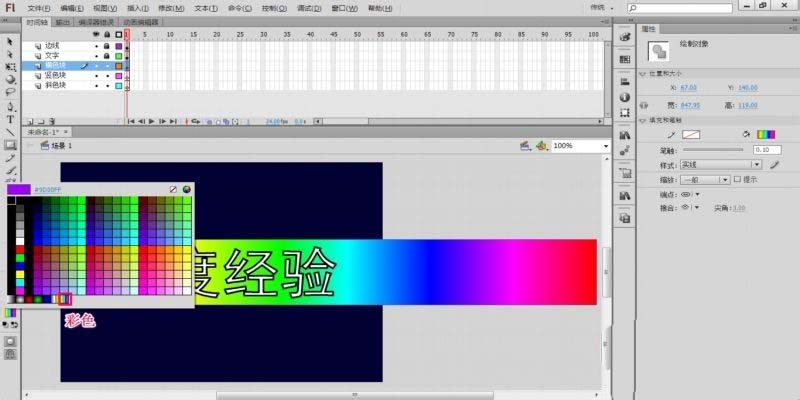Toggle visibility dot of 边线 layer
Image resolution: width=800 pixels, height=400 pixels.
click(96, 46)
